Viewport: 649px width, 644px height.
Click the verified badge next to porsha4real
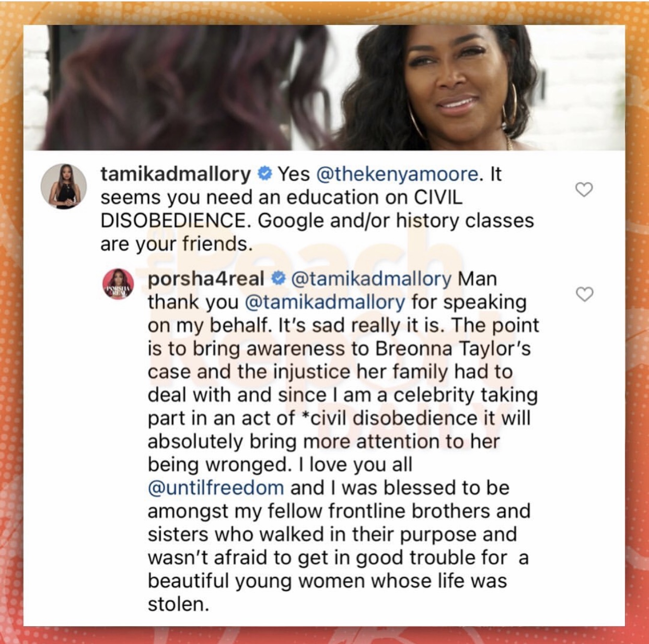click(x=279, y=278)
